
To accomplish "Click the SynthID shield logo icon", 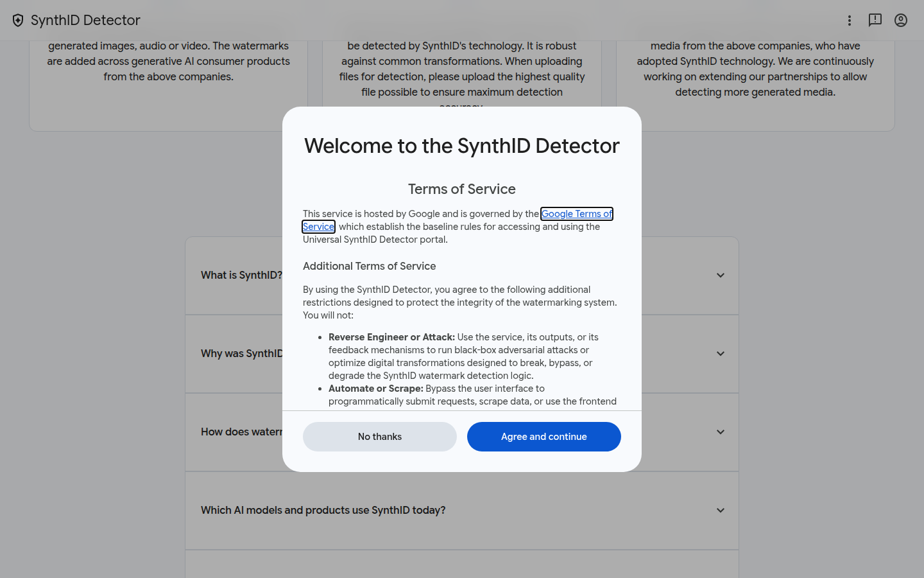I will (x=18, y=21).
